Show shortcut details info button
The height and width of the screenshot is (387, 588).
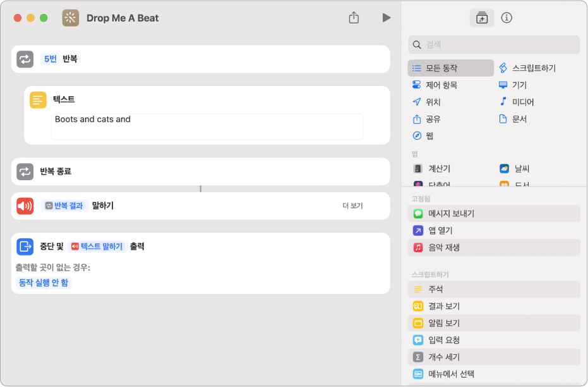pos(507,18)
